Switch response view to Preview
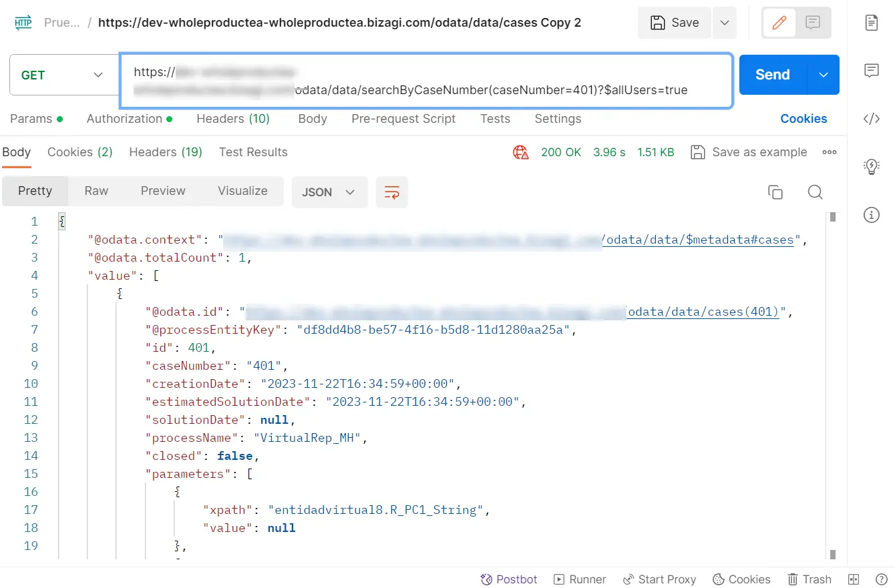This screenshot has width=895, height=588. [163, 191]
